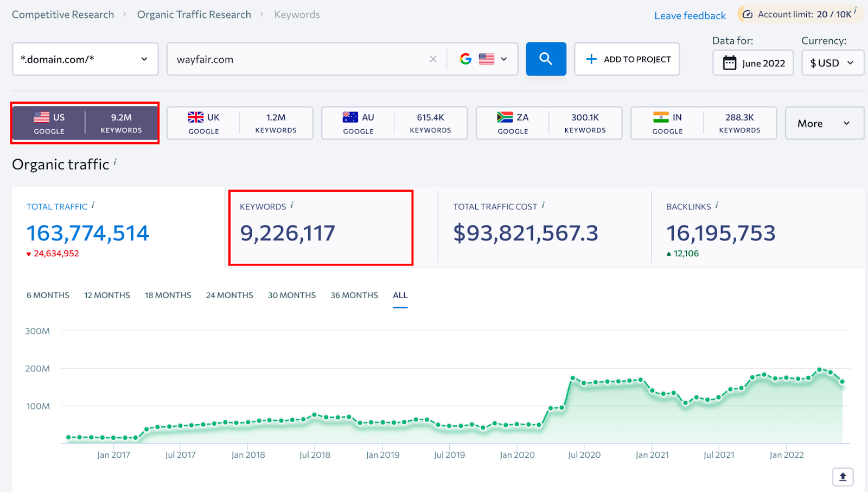Open the $ USD currency dropdown
Viewport: 868px width, 492px height.
click(x=833, y=63)
